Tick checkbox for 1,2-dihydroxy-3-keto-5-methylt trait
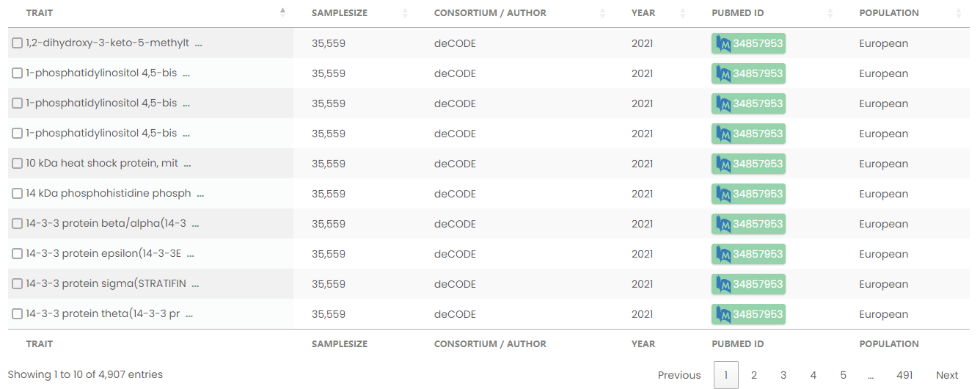The height and width of the screenshot is (389, 980). (x=17, y=43)
